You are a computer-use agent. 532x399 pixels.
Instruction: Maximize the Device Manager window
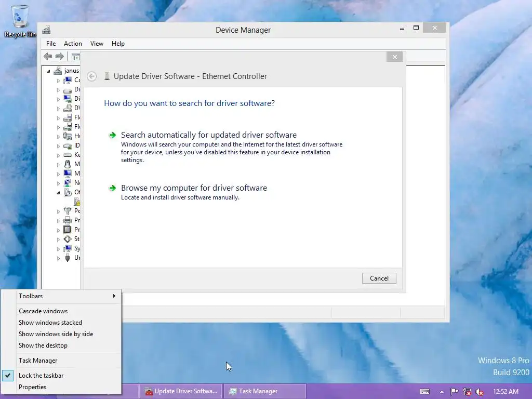coord(416,28)
